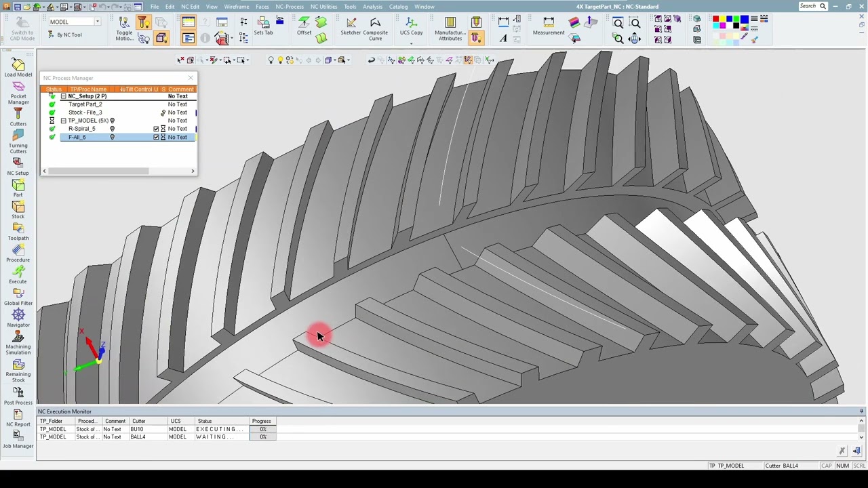
Task: Open the NC Edit menu
Action: (x=190, y=7)
